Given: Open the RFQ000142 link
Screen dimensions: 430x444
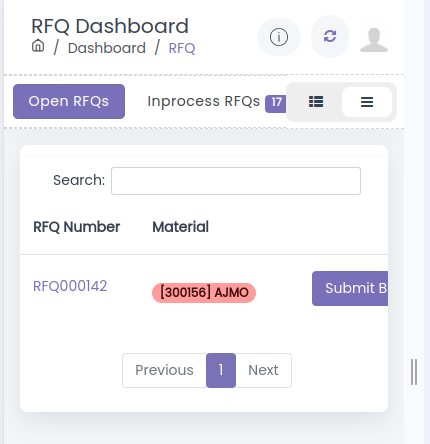Looking at the screenshot, I should [x=70, y=286].
